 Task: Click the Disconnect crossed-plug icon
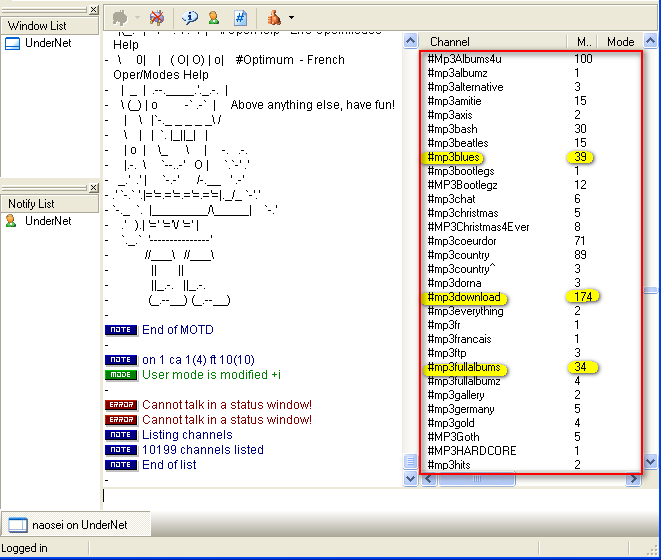pyautogui.click(x=157, y=18)
